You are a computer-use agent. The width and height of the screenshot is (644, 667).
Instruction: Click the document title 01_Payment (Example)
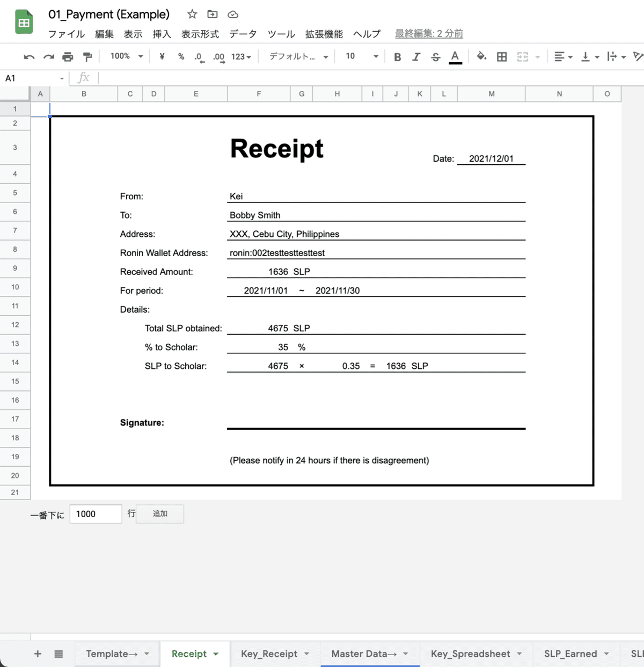coord(109,15)
